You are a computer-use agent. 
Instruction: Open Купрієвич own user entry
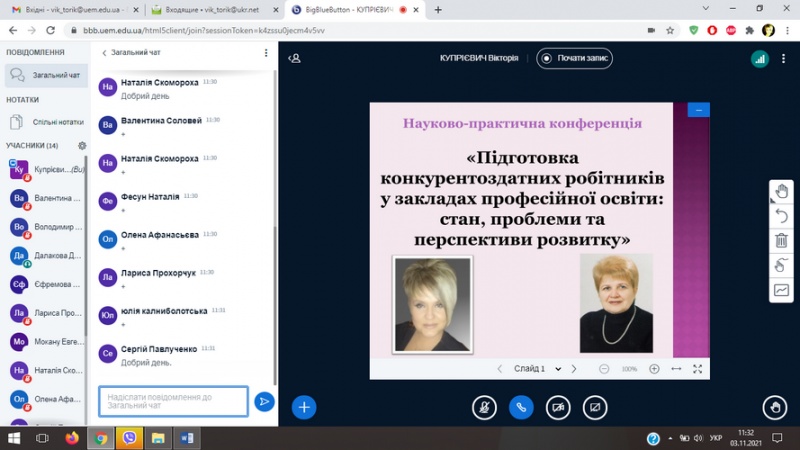tap(46, 169)
